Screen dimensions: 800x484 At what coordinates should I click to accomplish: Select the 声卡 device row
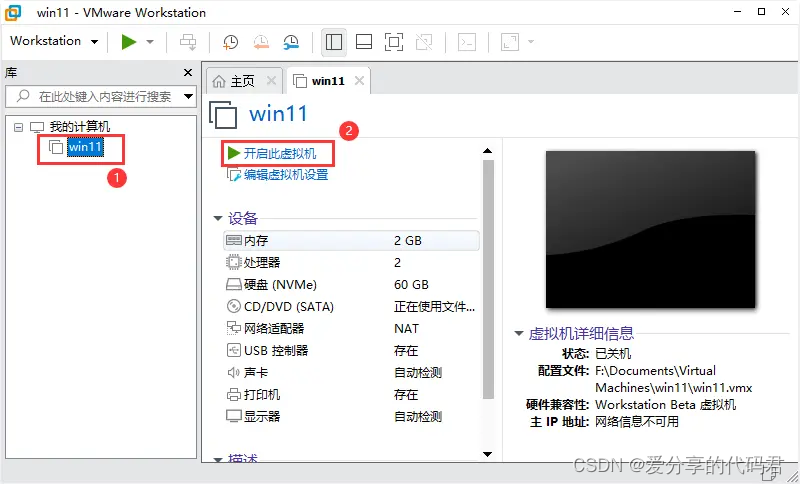click(x=351, y=372)
